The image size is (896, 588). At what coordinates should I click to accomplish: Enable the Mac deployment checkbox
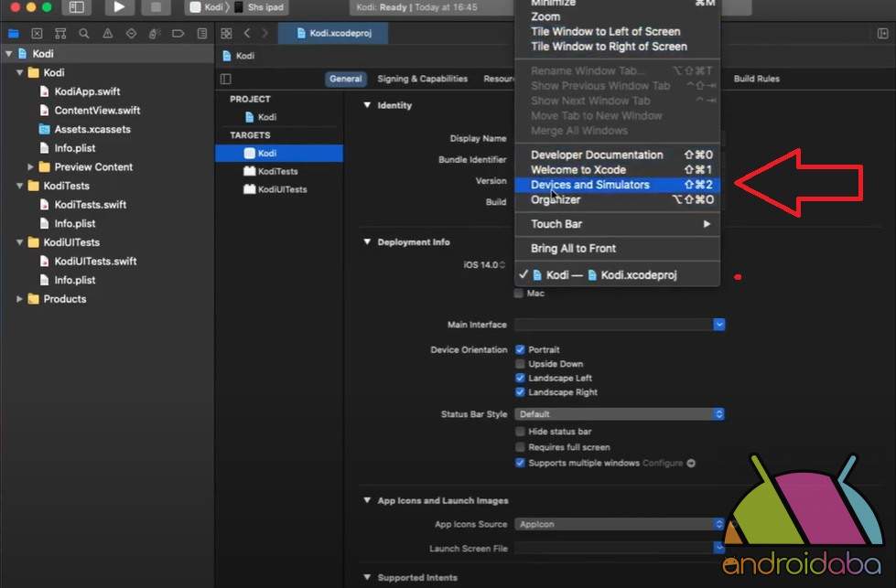tap(519, 294)
